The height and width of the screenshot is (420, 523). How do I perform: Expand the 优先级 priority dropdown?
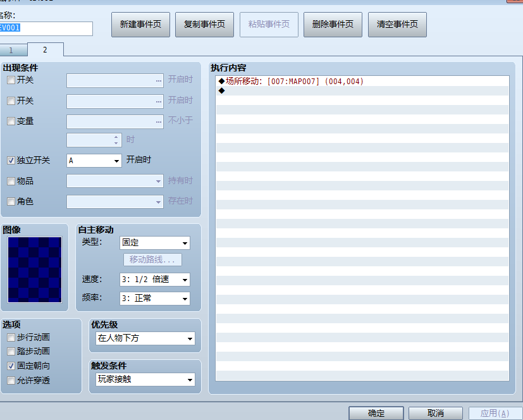tap(145, 339)
